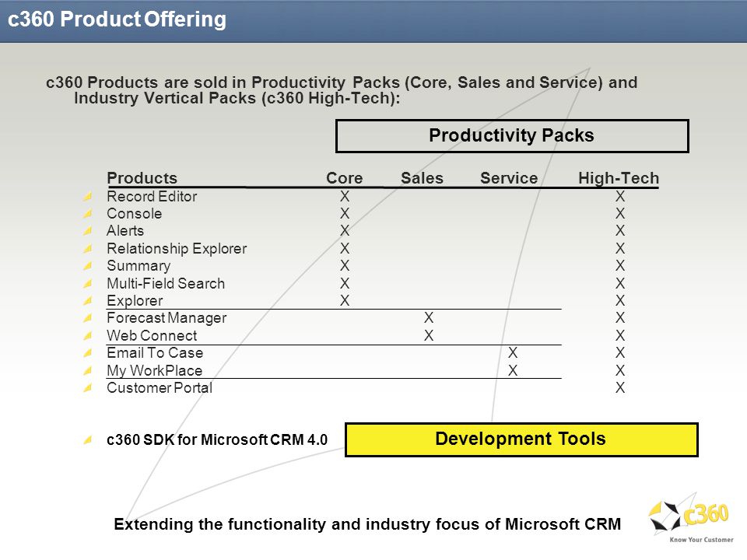Select the Email To Case product name
747x560 pixels.
[x=155, y=353]
